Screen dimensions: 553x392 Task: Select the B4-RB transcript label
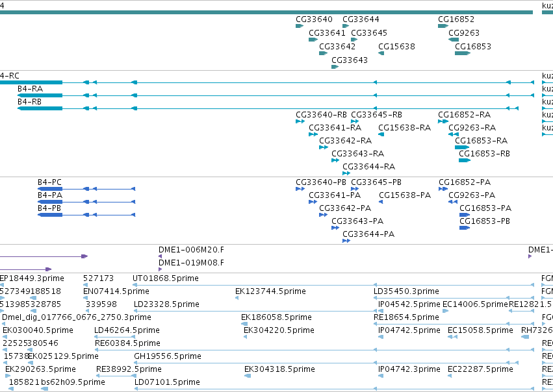click(x=30, y=102)
